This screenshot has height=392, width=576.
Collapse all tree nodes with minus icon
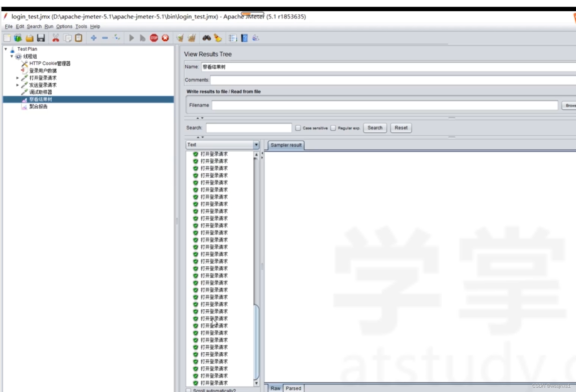105,38
